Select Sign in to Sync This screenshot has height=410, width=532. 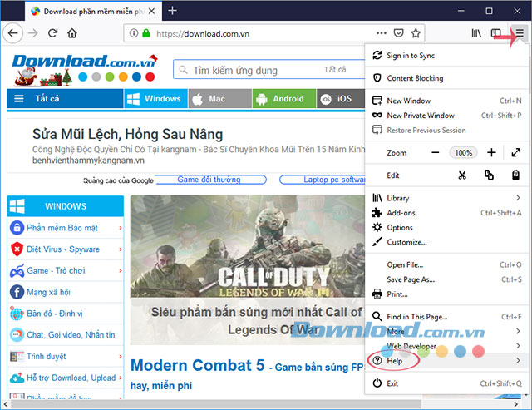[x=446, y=56]
